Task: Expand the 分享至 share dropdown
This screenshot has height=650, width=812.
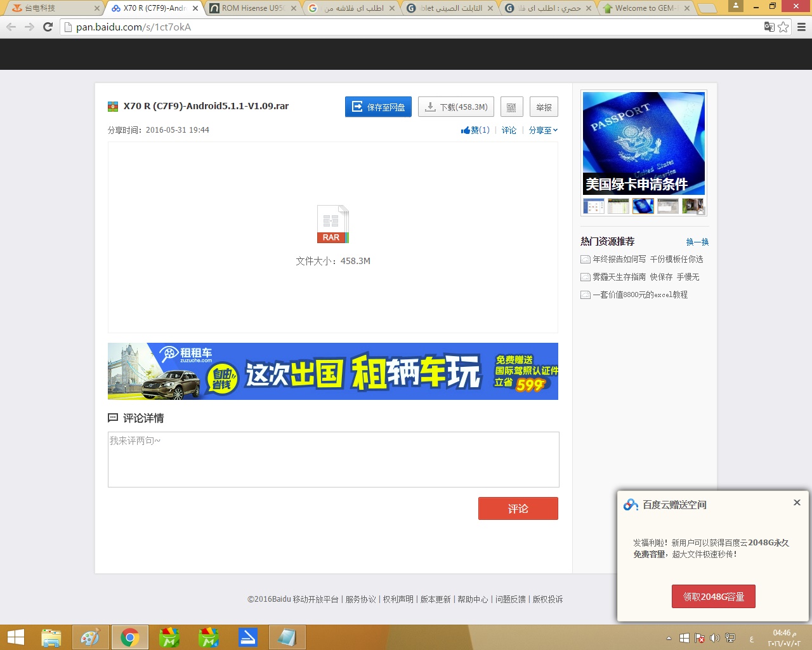Action: (544, 130)
